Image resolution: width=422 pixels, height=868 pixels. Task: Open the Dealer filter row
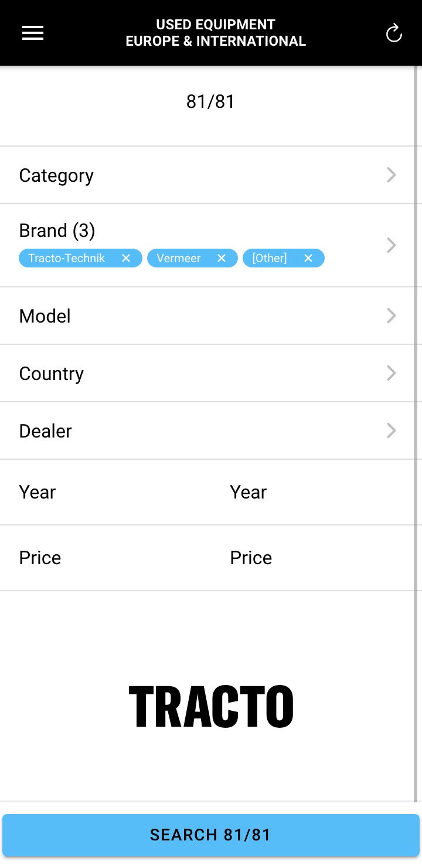[x=207, y=430]
